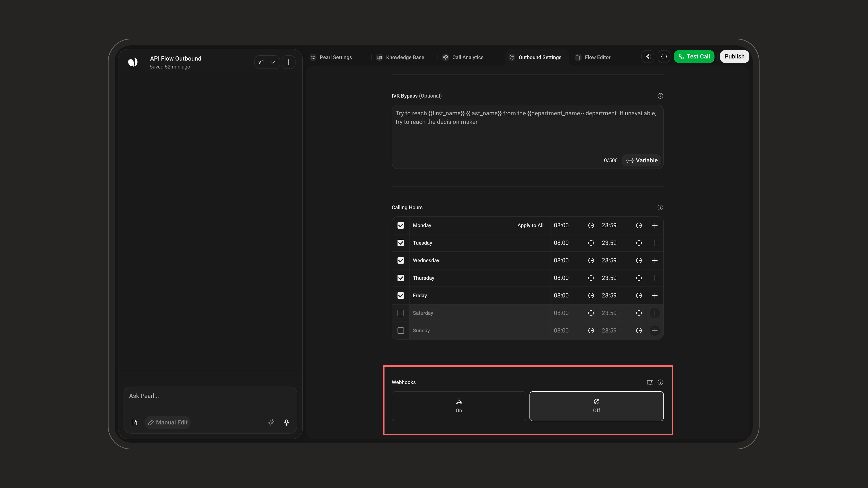The height and width of the screenshot is (488, 868).
Task: Enable the Sunday checkbox
Action: pos(400,330)
